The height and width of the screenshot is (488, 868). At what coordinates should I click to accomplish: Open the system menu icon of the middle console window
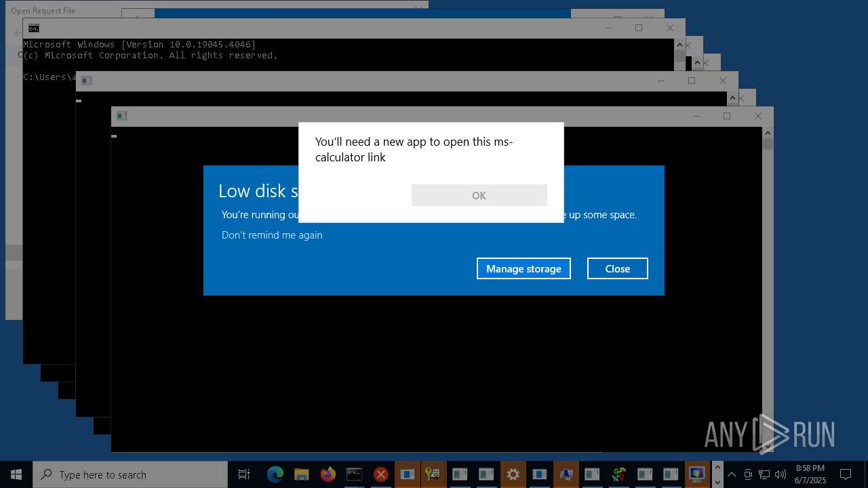tap(87, 81)
